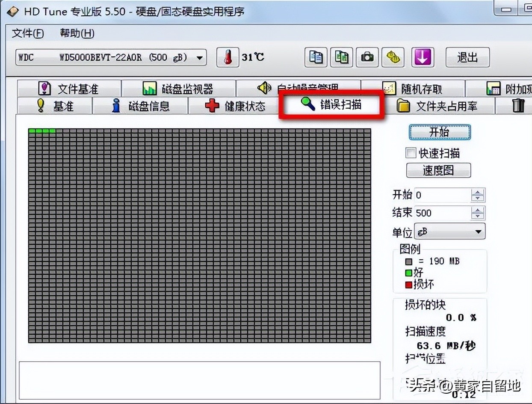The image size is (532, 404).
Task: Switch to the 磁盘信息 tab
Action: click(144, 105)
